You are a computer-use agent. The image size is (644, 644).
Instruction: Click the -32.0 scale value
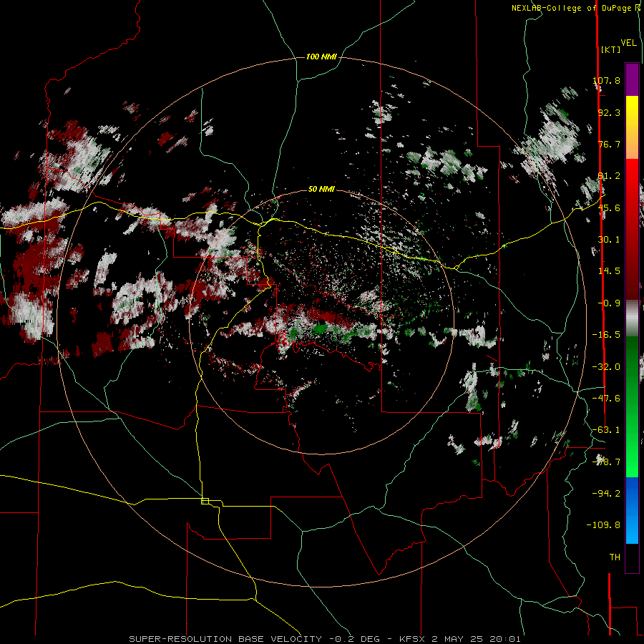tap(606, 367)
